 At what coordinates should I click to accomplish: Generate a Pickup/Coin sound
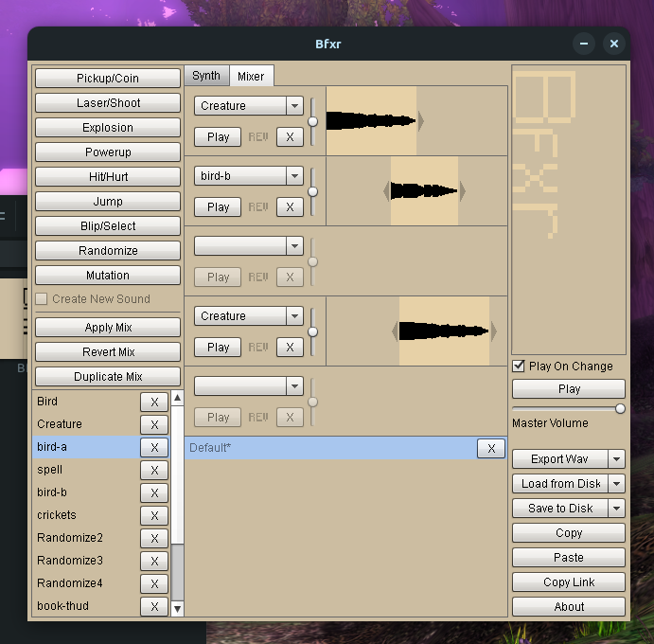108,78
